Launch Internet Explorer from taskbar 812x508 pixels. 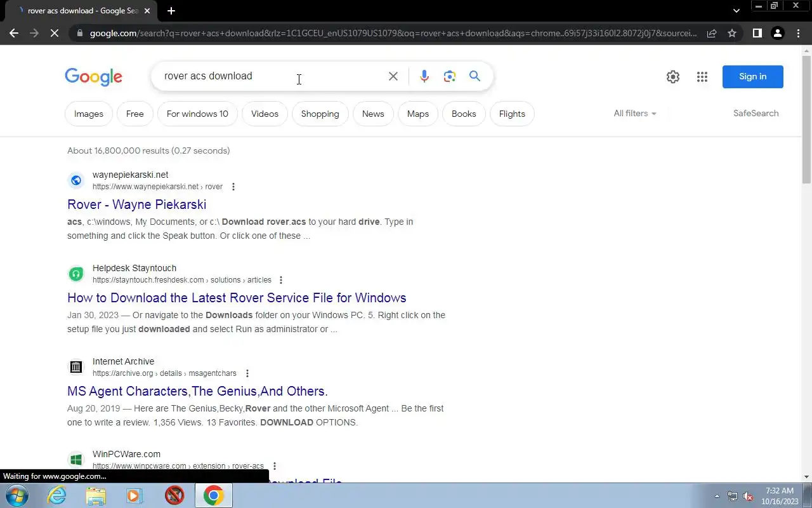(57, 495)
